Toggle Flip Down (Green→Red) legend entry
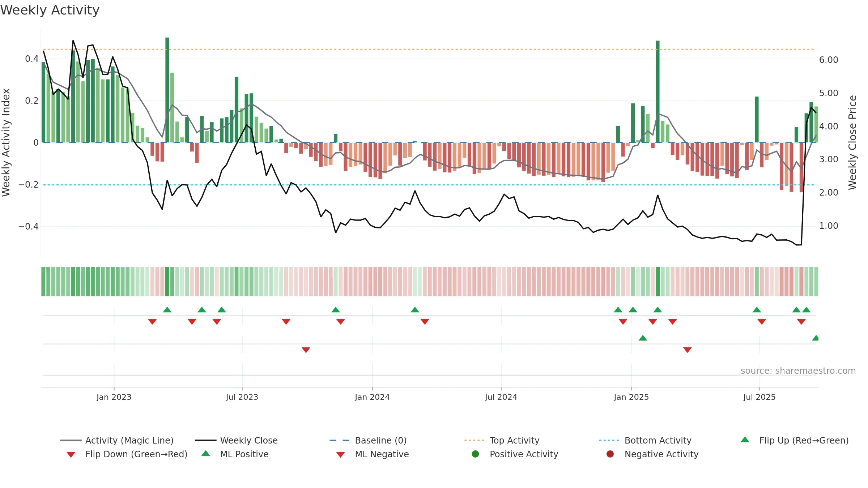The image size is (868, 488). pos(127,454)
